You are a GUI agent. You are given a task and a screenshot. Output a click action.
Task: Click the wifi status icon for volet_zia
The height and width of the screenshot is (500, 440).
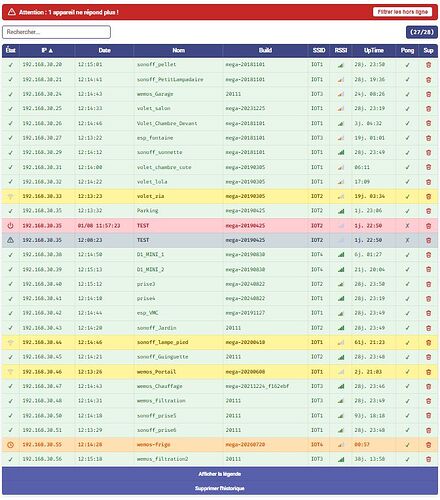11,196
